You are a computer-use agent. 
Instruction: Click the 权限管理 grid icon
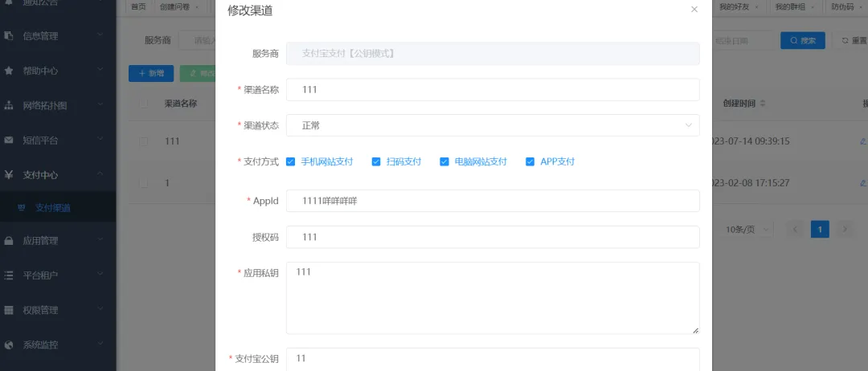pos(9,310)
